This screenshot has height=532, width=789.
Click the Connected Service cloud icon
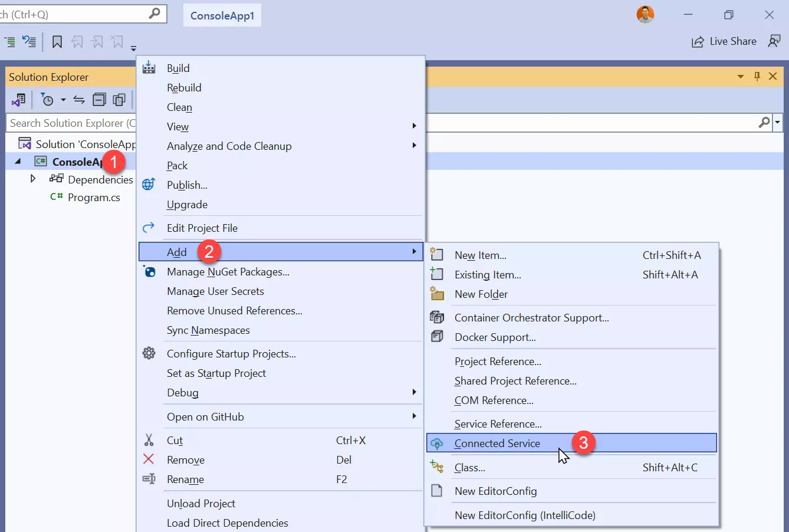(437, 444)
